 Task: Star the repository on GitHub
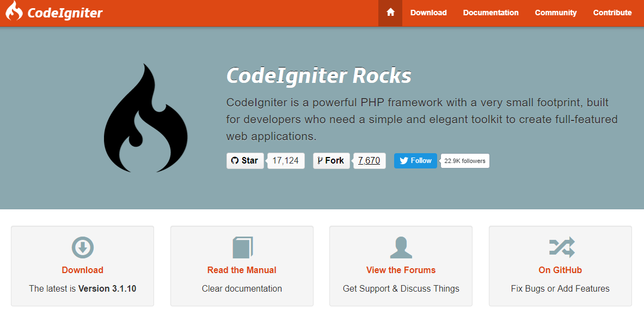(245, 160)
